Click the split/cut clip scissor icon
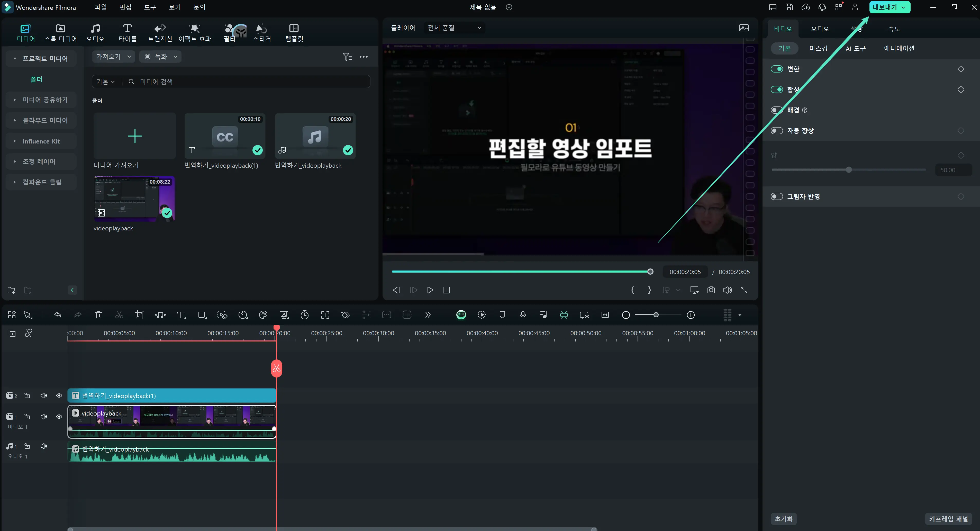The image size is (980, 531). [119, 314]
